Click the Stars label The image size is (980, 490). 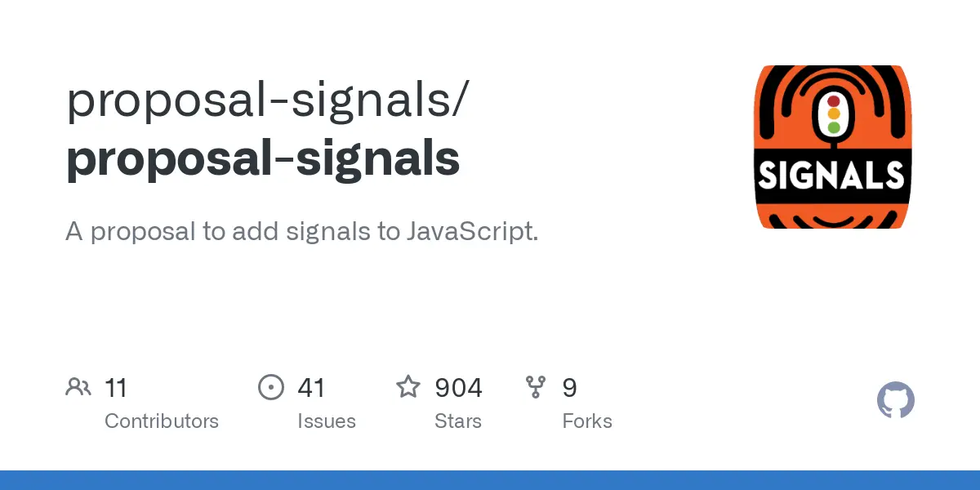tap(458, 421)
